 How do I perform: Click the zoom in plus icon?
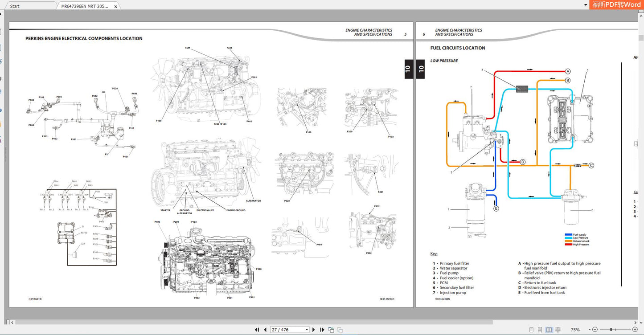click(x=635, y=330)
